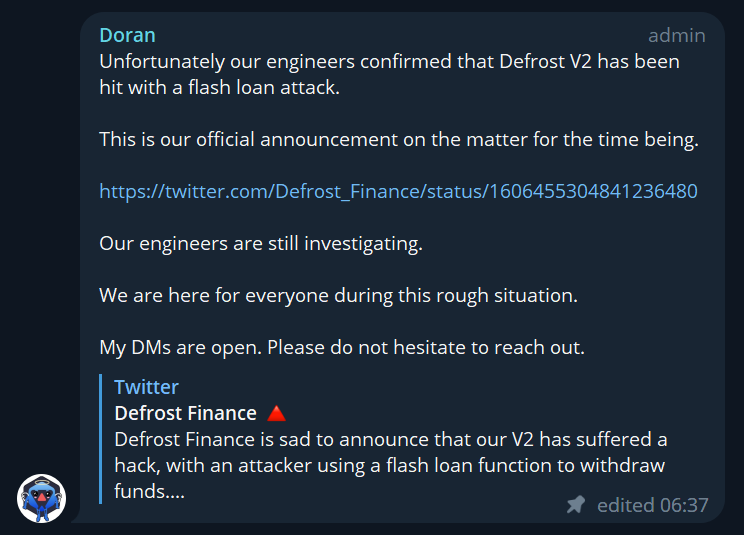Click the 'funds....' ending of preview text
The width and height of the screenshot is (744, 535).
coord(149,491)
